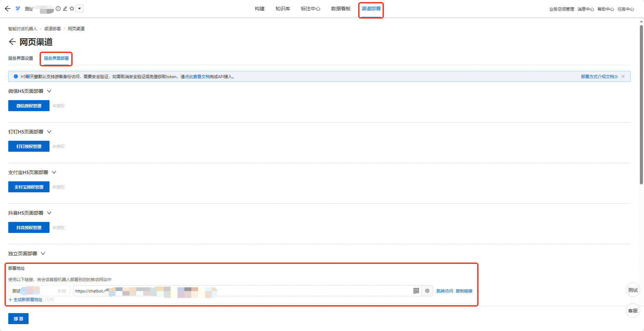
Task: Click the 跳转访问 link
Action: coord(445,291)
